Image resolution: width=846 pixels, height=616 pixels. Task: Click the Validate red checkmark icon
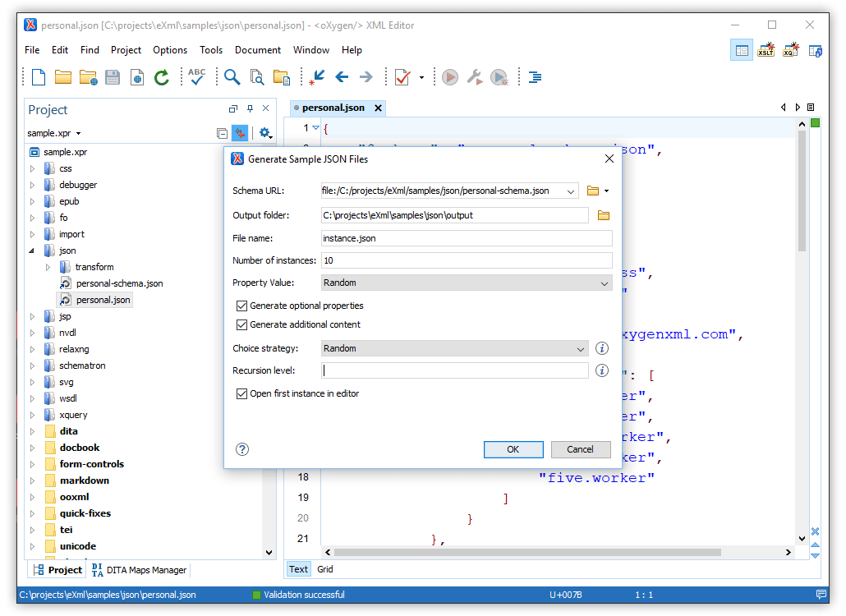[x=402, y=77]
